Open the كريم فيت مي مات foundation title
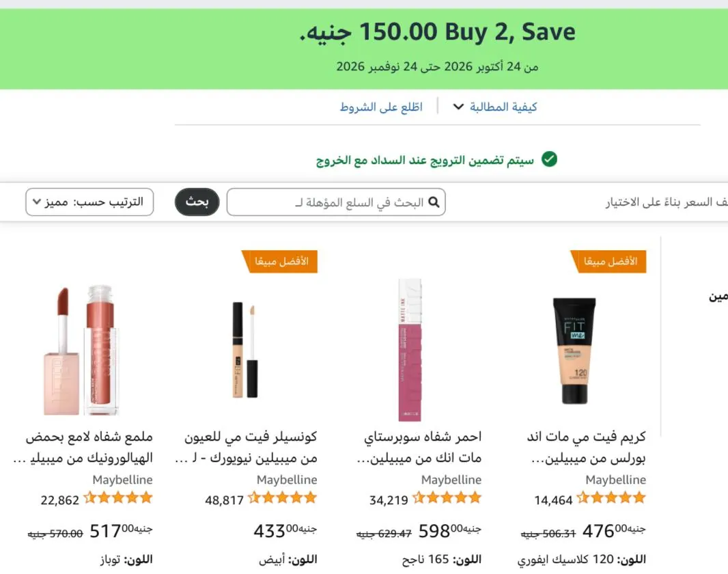Screen dimensions: 728x574 coord(587,447)
